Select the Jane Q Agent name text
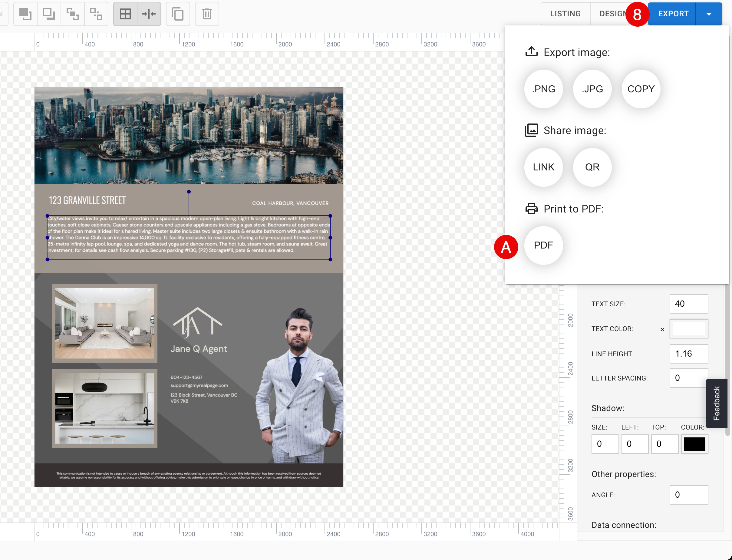 point(199,349)
